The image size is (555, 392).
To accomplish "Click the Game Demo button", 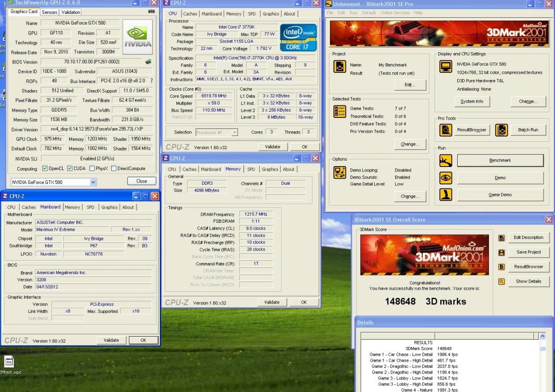I will point(500,195).
